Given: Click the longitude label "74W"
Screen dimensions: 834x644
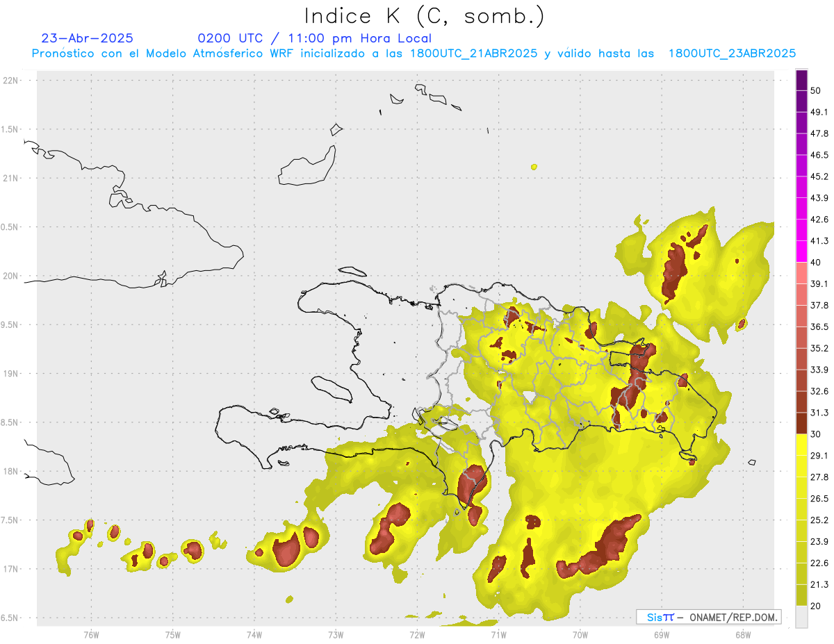Looking at the screenshot, I should (254, 634).
